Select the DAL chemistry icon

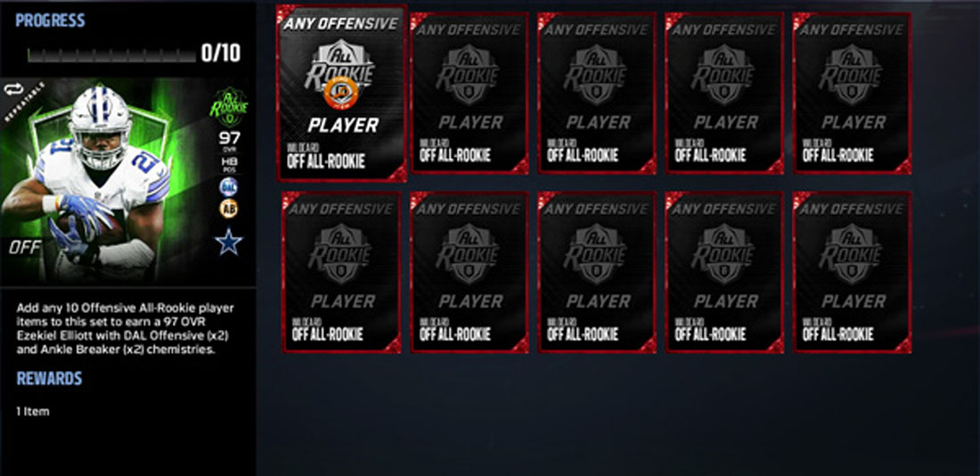pos(229,186)
